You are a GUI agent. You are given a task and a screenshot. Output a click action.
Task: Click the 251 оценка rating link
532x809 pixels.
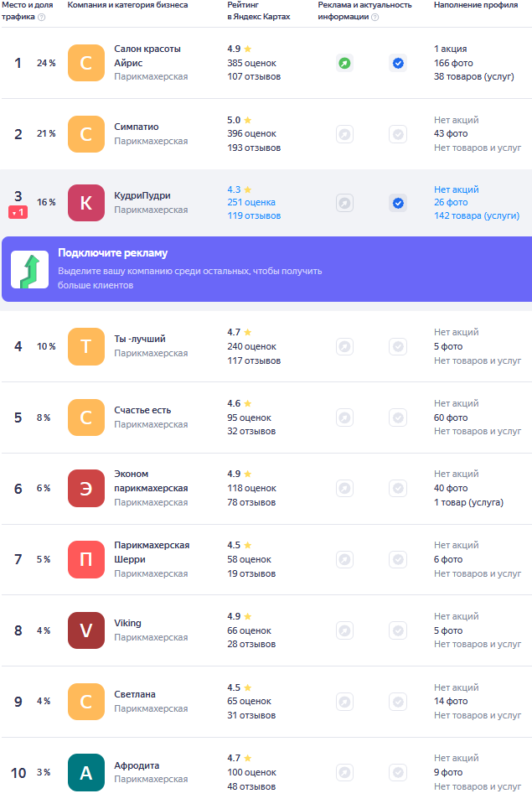coord(251,203)
